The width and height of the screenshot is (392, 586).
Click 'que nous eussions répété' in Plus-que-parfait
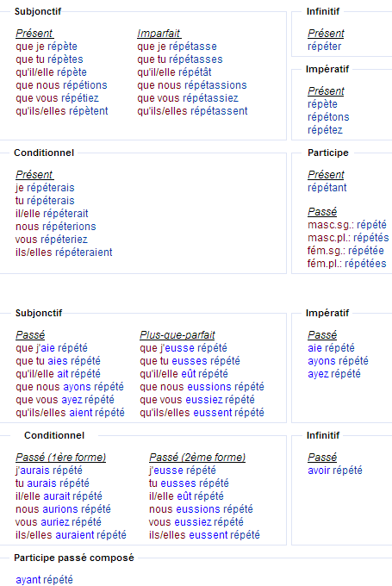click(x=202, y=386)
